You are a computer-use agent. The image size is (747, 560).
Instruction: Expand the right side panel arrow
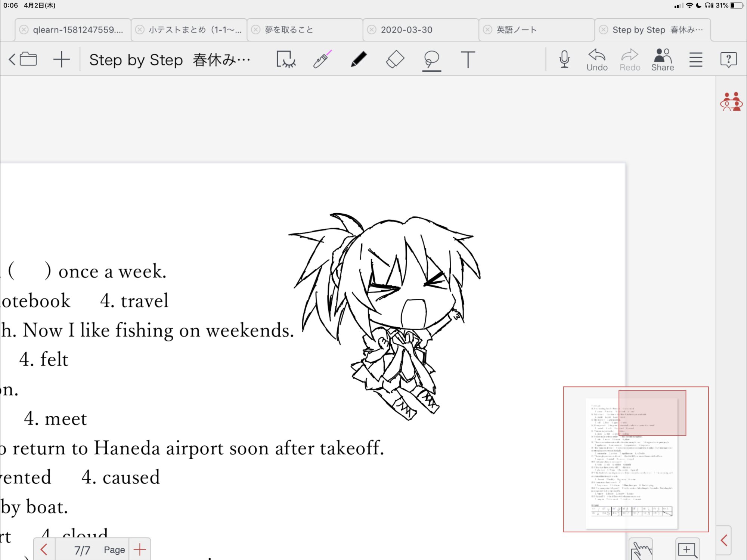[724, 540]
